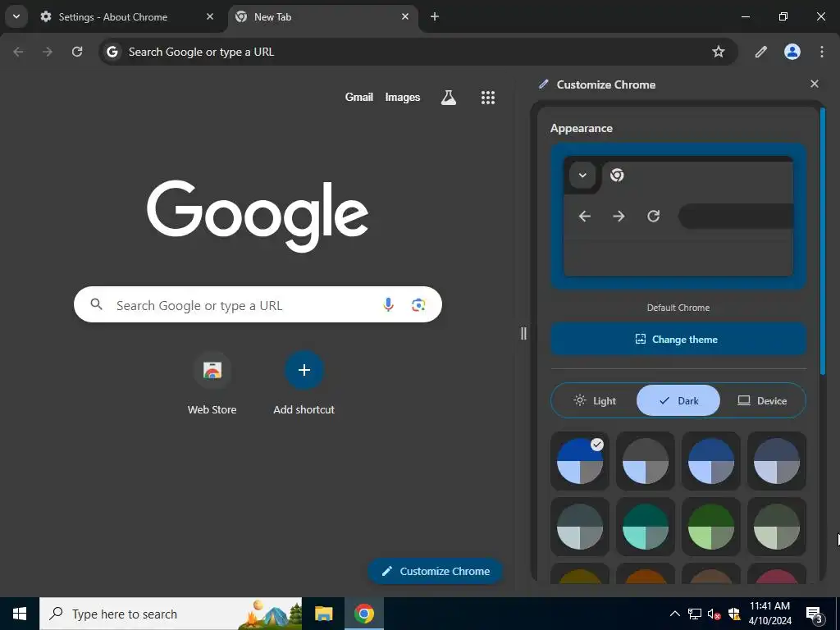The image size is (840, 630).
Task: Open the Chrome three-dot menu
Action: [x=822, y=52]
